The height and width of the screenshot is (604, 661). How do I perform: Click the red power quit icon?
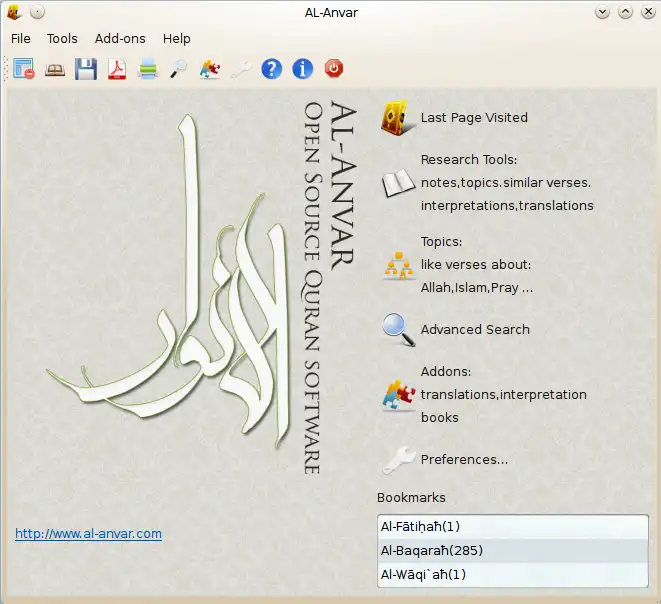click(334, 68)
